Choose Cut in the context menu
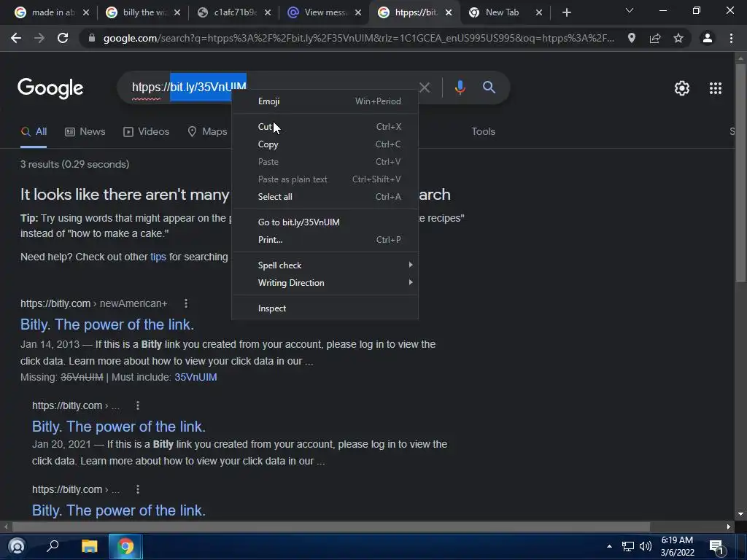This screenshot has height=560, width=747. pyautogui.click(x=325, y=127)
